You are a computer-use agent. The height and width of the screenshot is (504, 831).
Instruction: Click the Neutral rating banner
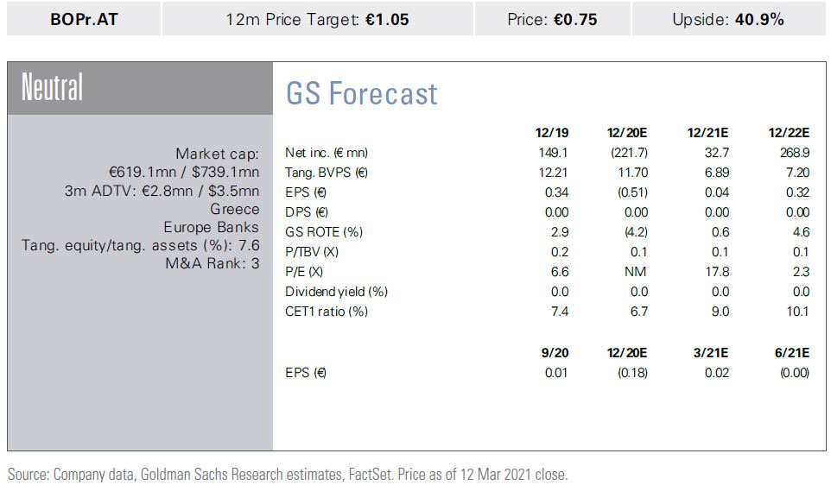(53, 88)
